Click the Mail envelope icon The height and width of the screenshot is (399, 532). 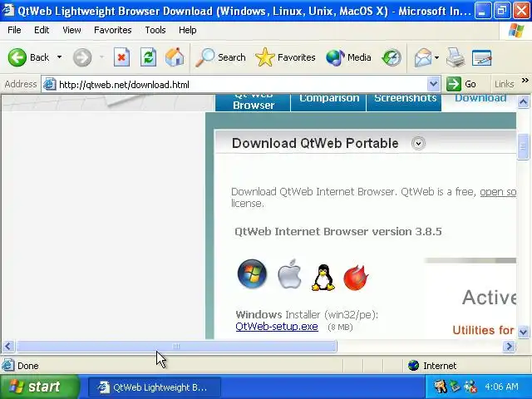[x=423, y=57]
